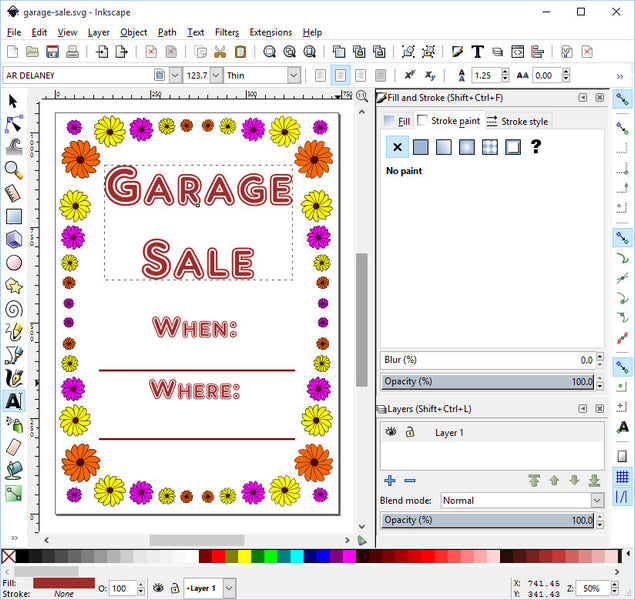Pick the Zoom magnifier tool
The width and height of the screenshot is (635, 600).
(x=14, y=170)
